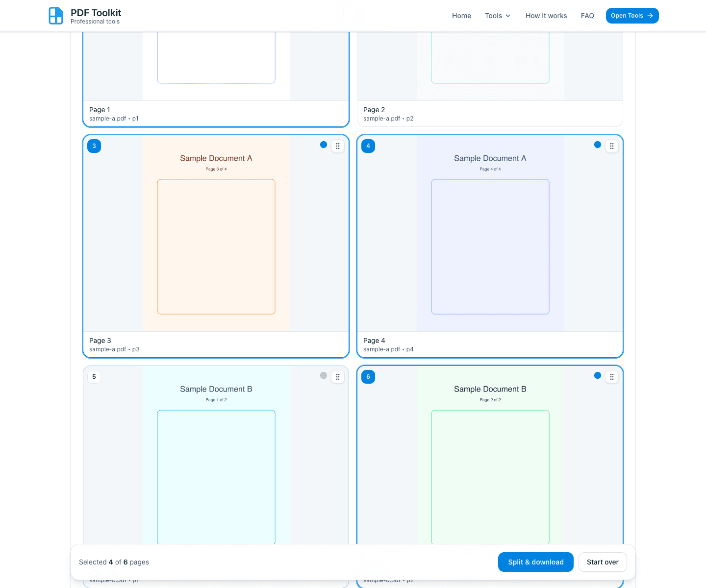Go to the Home menu item
This screenshot has height=588, width=706.
[x=461, y=15]
